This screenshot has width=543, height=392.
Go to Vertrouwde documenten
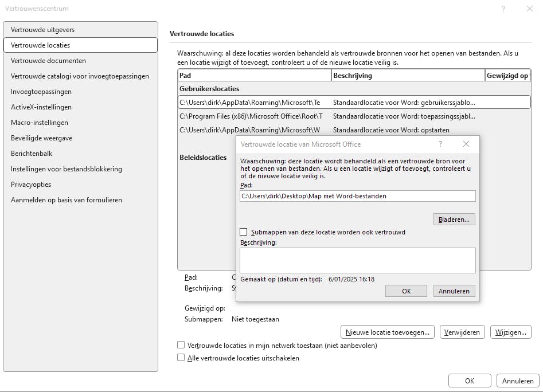(80, 61)
